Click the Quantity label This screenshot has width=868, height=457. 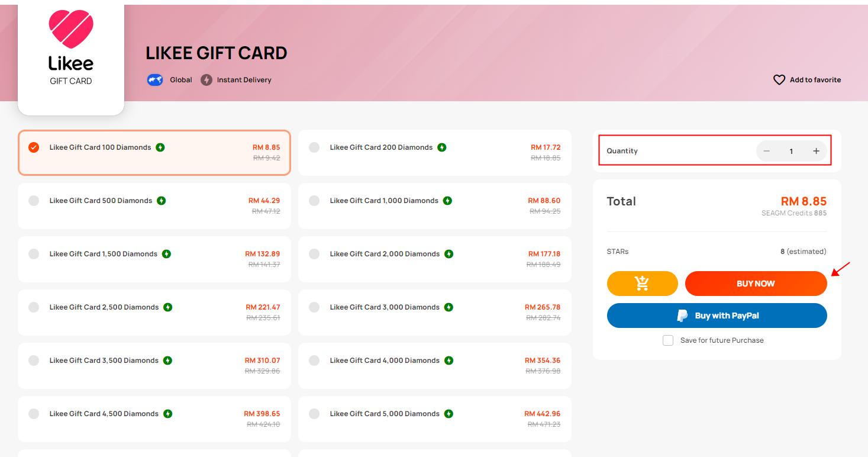(622, 151)
